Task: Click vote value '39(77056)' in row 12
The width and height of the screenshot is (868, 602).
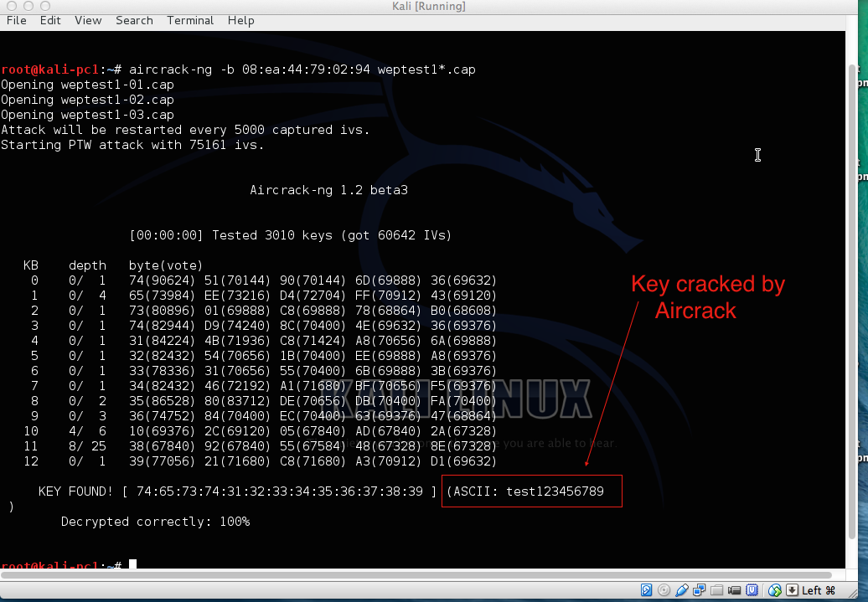Action: pyautogui.click(x=163, y=461)
